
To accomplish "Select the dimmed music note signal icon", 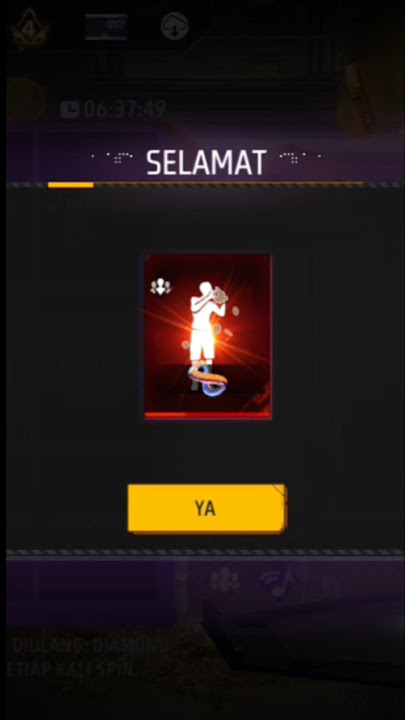I will pyautogui.click(x=278, y=580).
